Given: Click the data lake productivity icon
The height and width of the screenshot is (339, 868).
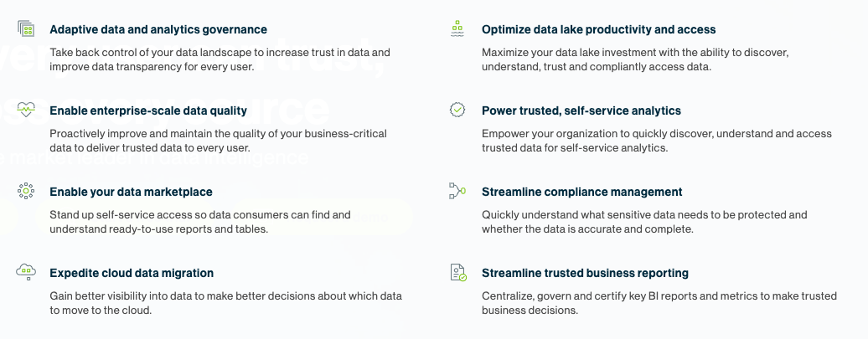Looking at the screenshot, I should 457,29.
